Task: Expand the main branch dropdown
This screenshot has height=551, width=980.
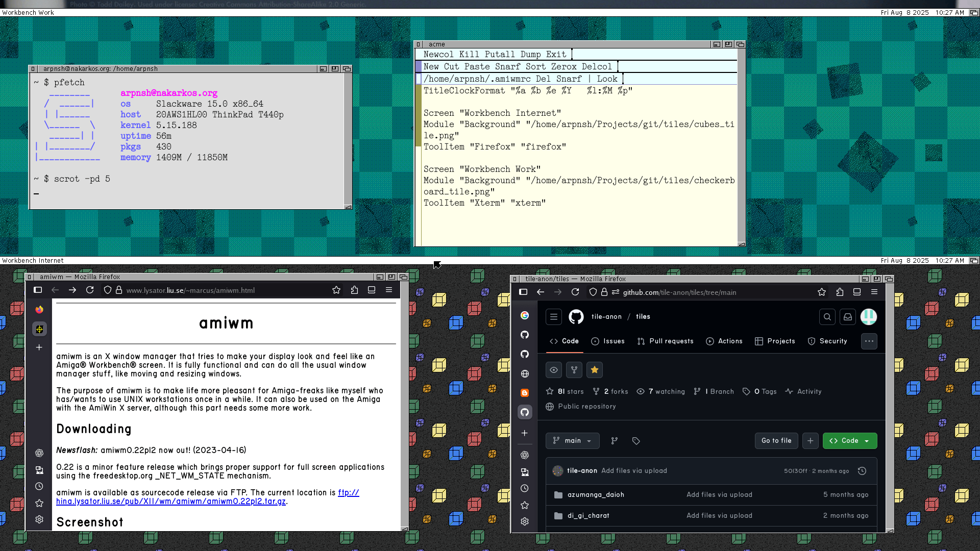Action: pyautogui.click(x=573, y=441)
